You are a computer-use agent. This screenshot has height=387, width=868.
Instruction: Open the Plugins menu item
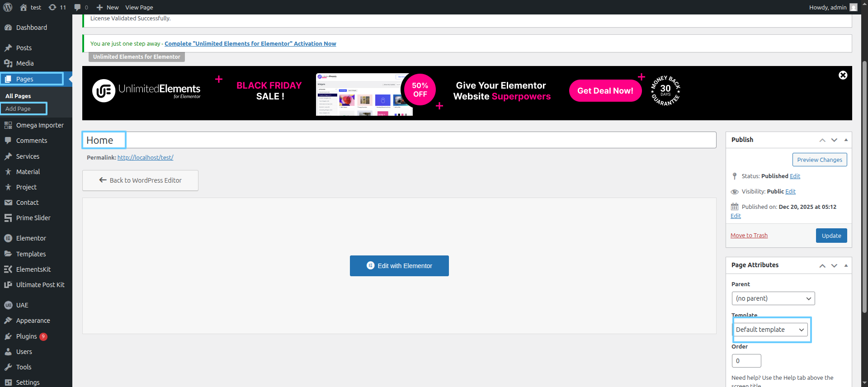coord(26,336)
